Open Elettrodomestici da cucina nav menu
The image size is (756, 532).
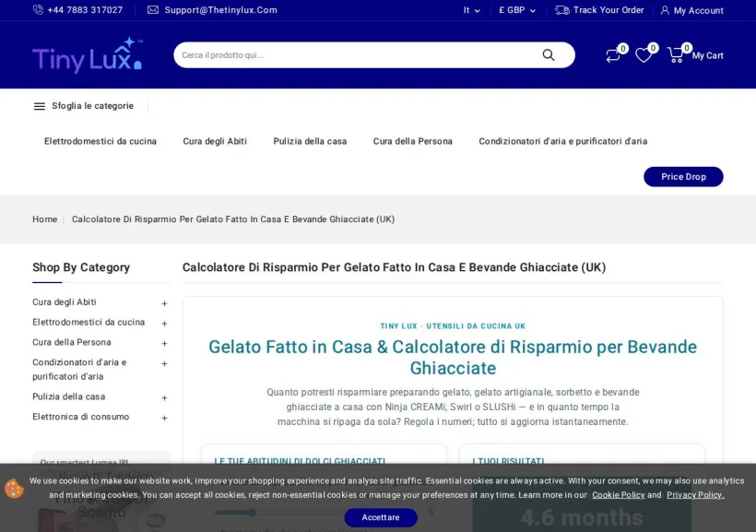point(100,141)
